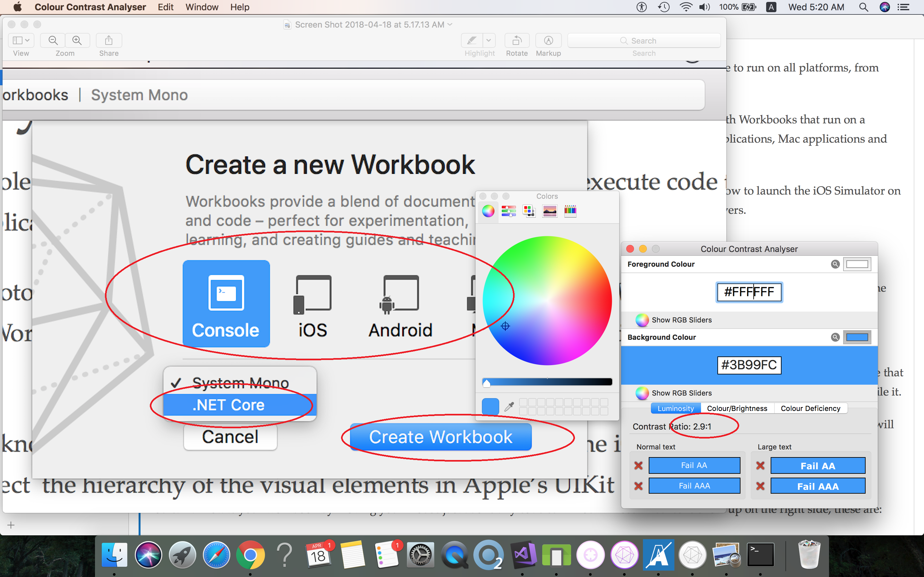
Task: Click the foreground colour hex field
Action: pos(749,292)
